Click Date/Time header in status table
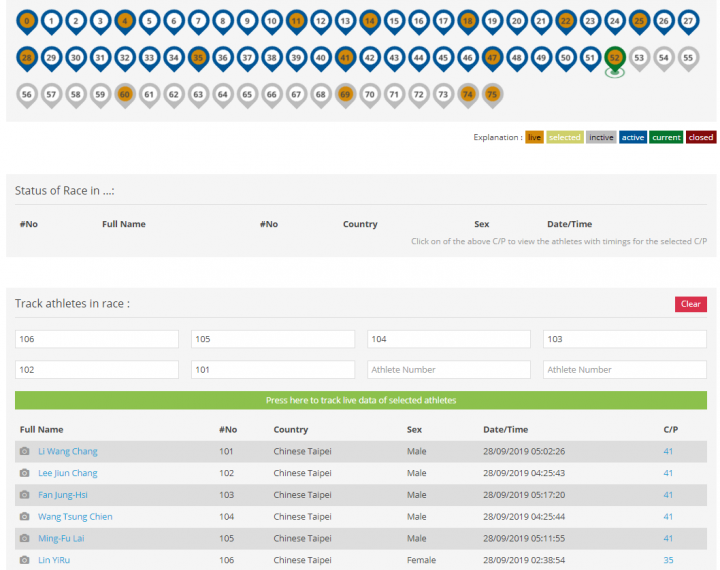This screenshot has width=720, height=570. [x=569, y=224]
